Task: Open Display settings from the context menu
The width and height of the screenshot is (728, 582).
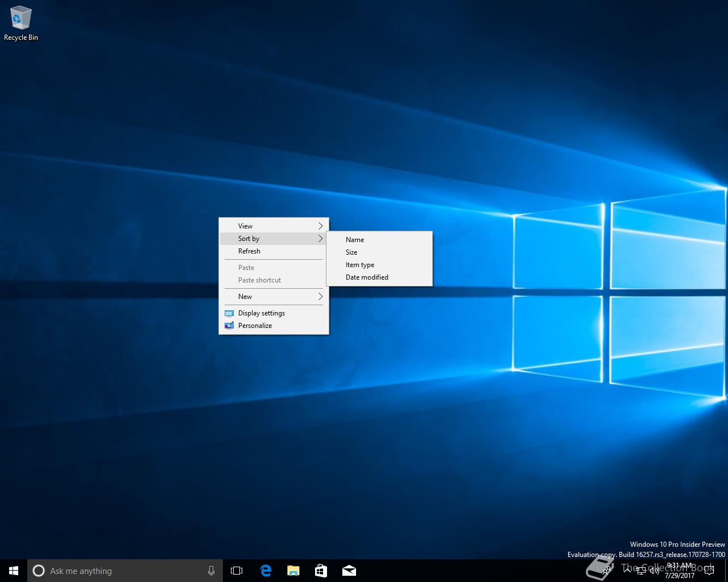Action: (274, 313)
